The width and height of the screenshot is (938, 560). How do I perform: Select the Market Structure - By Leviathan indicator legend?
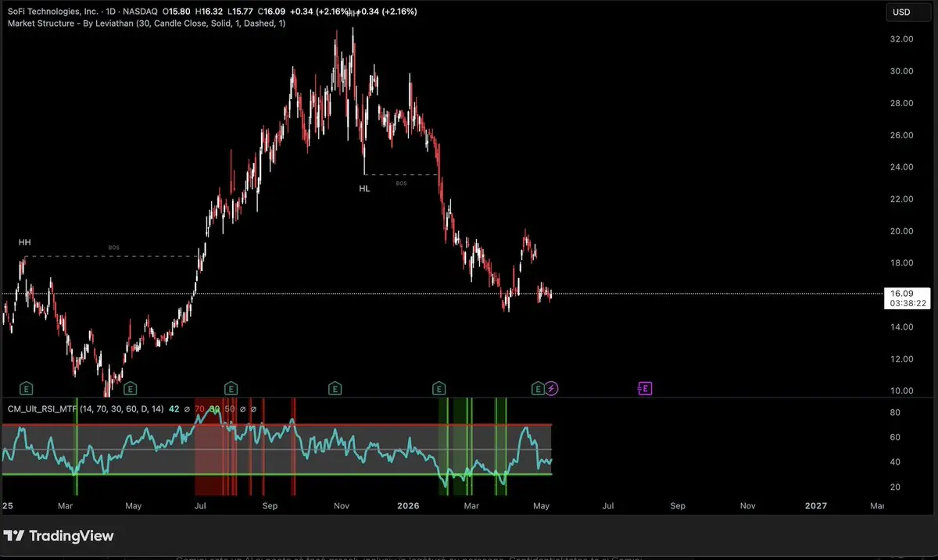pyautogui.click(x=146, y=23)
